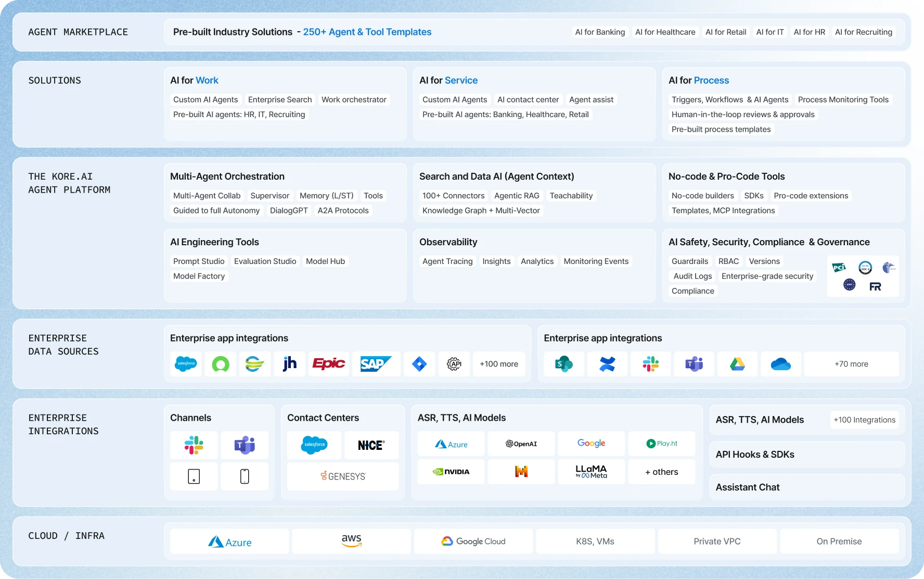
Task: Click the +100 more integrations tile
Action: 499,364
